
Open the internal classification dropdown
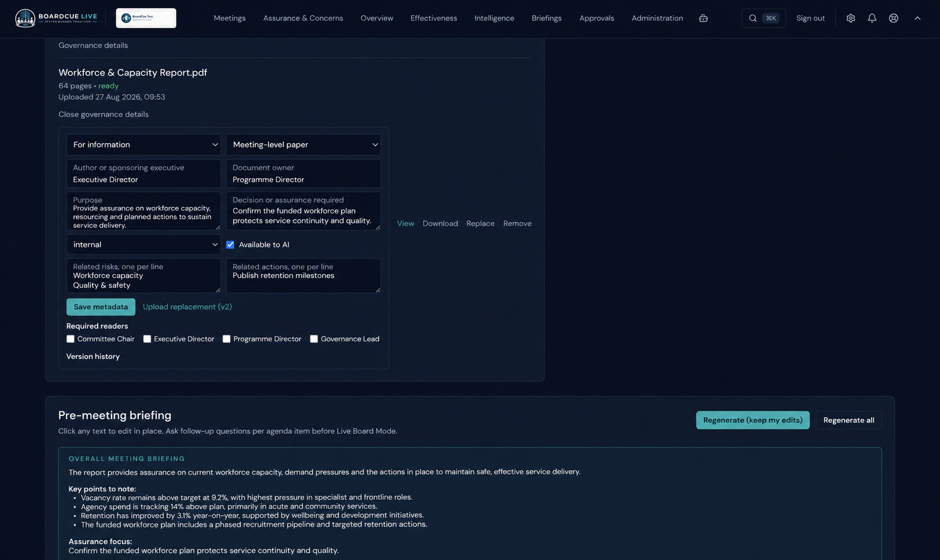pyautogui.click(x=143, y=245)
